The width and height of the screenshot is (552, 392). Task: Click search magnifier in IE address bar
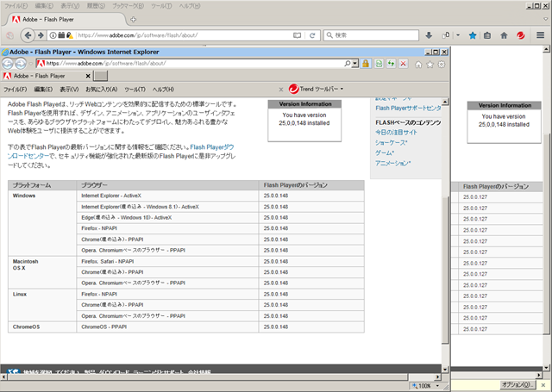pos(348,63)
